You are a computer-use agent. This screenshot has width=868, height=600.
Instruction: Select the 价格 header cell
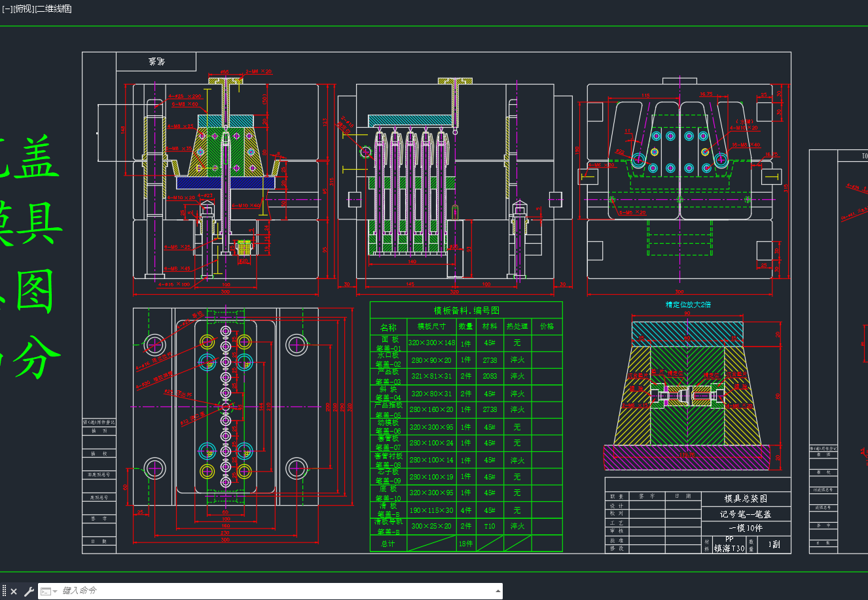click(547, 326)
